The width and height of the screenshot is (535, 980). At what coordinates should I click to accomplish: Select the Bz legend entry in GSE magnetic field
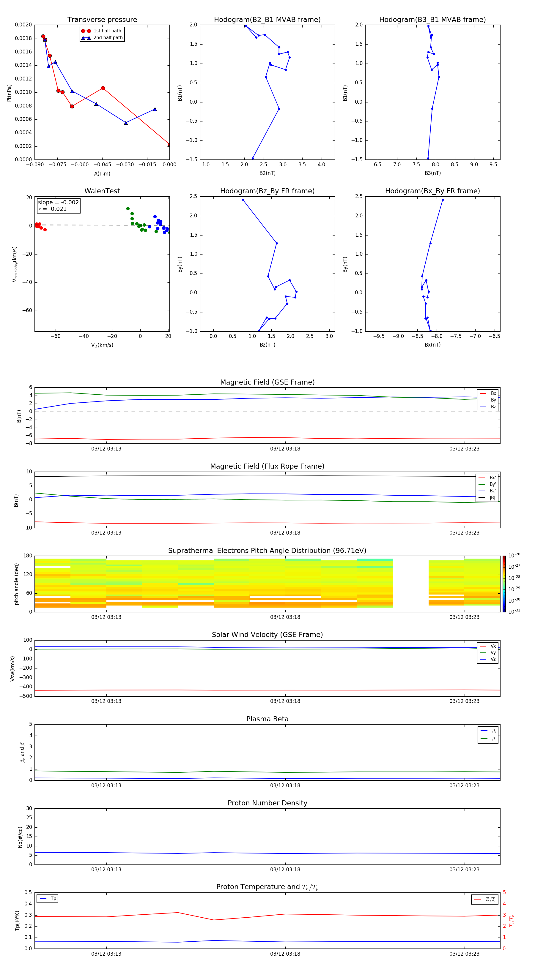pyautogui.click(x=488, y=407)
